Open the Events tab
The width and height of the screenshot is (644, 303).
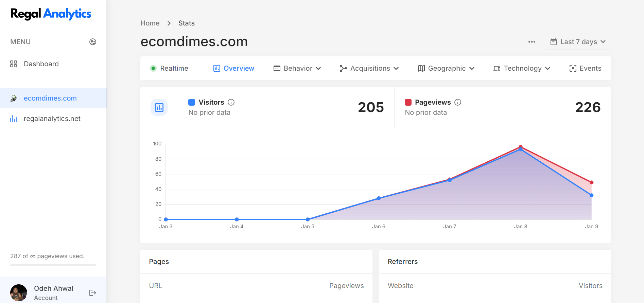pyautogui.click(x=585, y=68)
